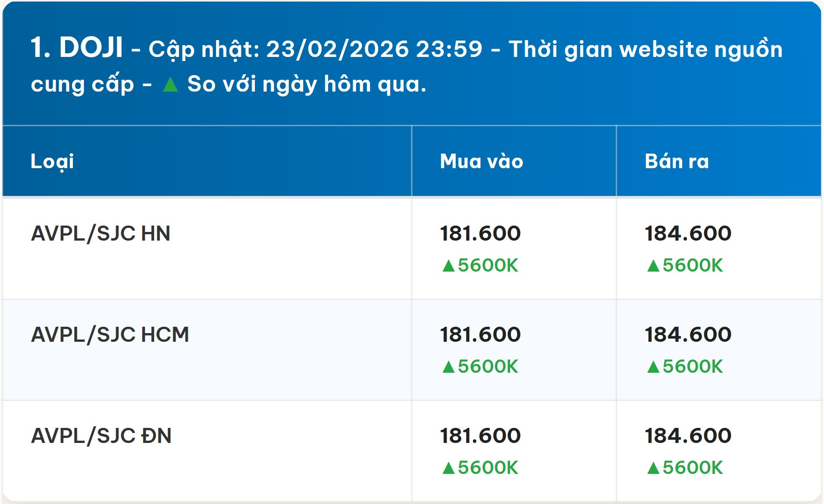Image resolution: width=824 pixels, height=504 pixels.
Task: Click the 181.600 buy price for AVPL/SJC ĐN
Action: click(480, 436)
